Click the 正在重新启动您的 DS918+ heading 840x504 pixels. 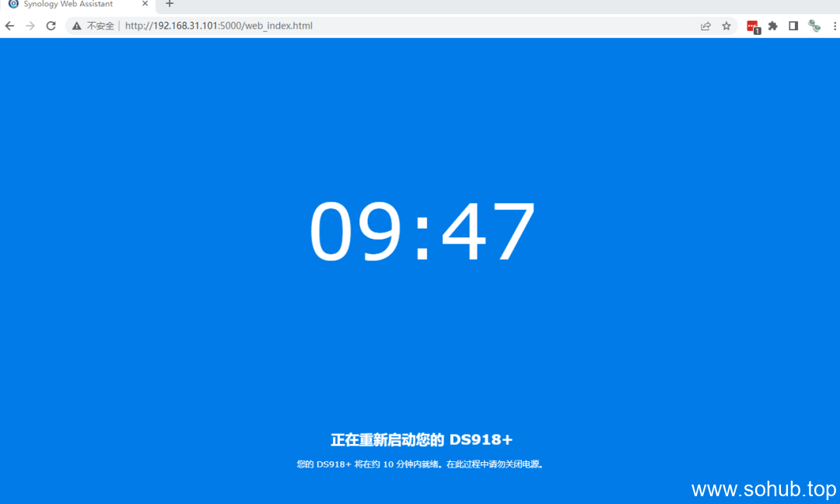[x=420, y=439]
